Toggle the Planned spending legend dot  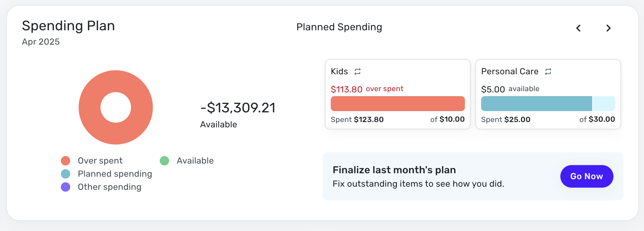coord(66,174)
